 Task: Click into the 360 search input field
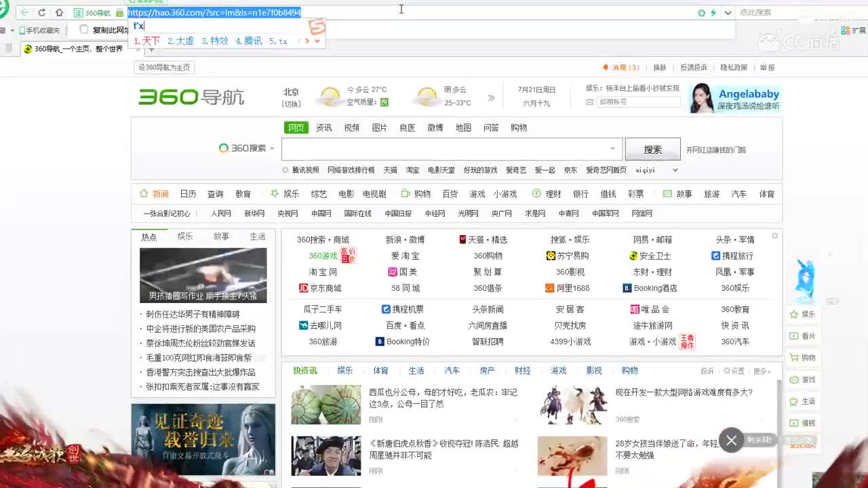tap(451, 149)
